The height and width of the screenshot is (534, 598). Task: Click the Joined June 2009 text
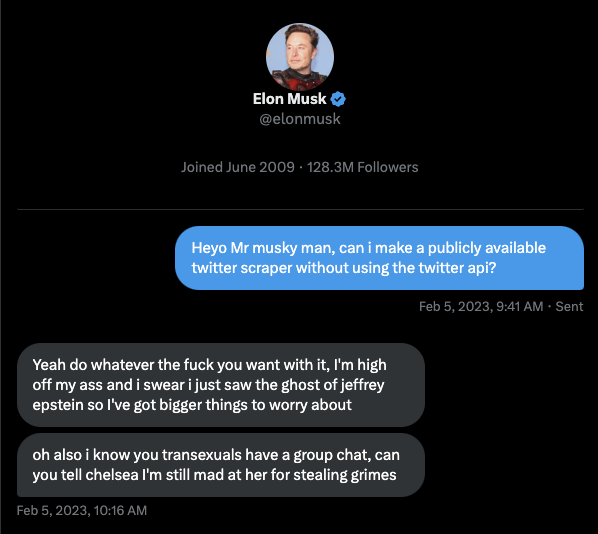pyautogui.click(x=238, y=167)
